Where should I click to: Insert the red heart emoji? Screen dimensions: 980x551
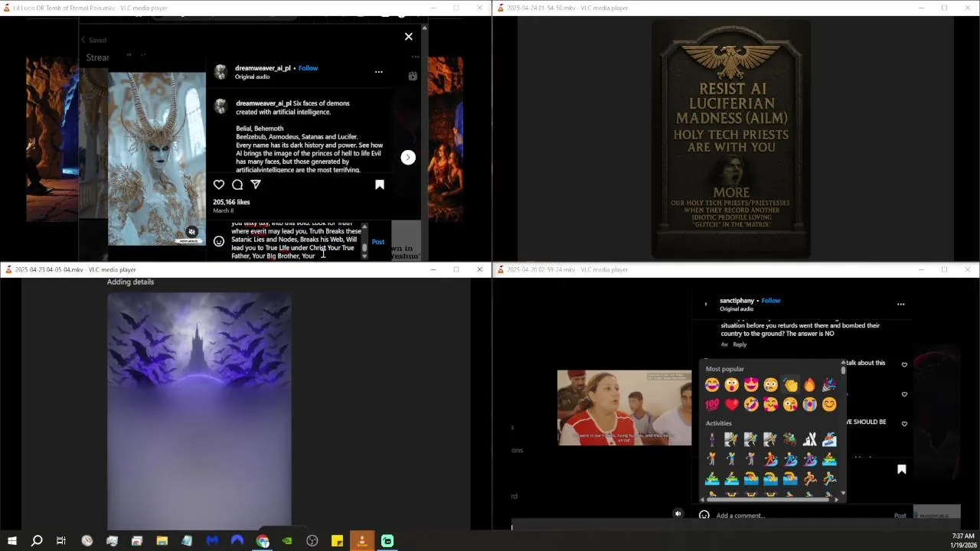pos(731,404)
